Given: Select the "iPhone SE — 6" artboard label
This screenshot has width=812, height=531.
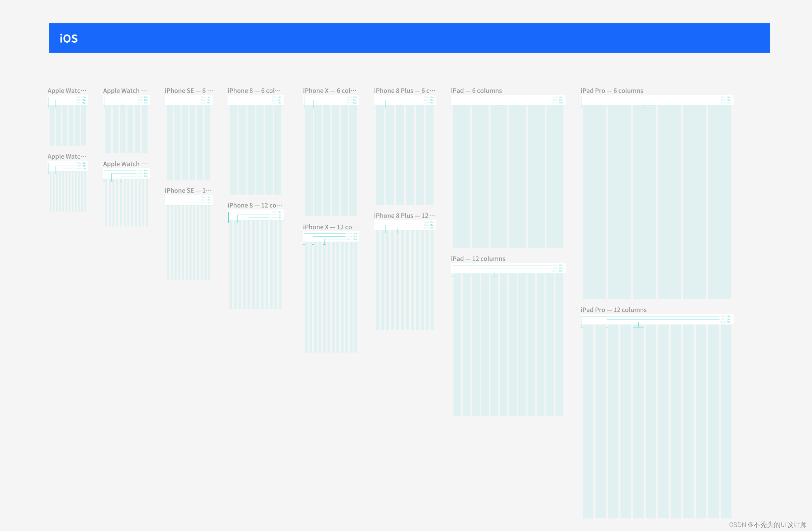Looking at the screenshot, I should click(x=189, y=90).
